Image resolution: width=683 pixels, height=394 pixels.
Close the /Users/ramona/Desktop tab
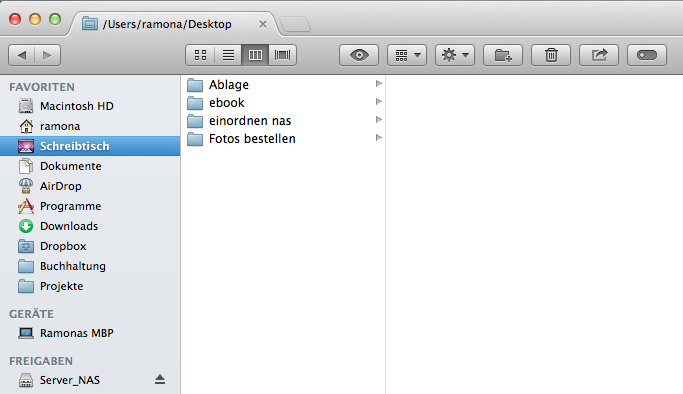(263, 24)
